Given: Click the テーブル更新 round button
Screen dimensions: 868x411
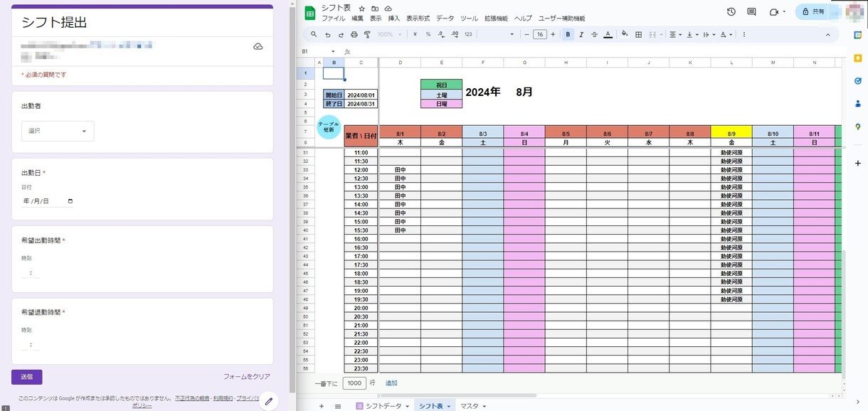Looking at the screenshot, I should pyautogui.click(x=329, y=127).
